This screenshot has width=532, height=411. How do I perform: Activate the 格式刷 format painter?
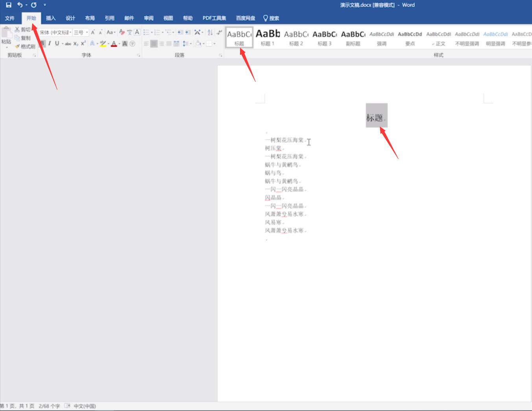[25, 46]
